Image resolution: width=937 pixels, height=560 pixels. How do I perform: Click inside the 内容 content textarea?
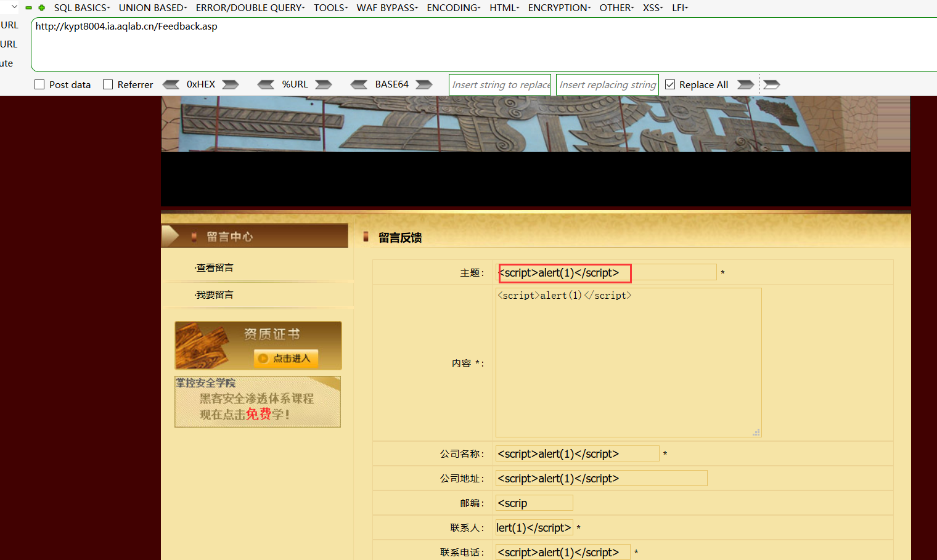tap(629, 363)
